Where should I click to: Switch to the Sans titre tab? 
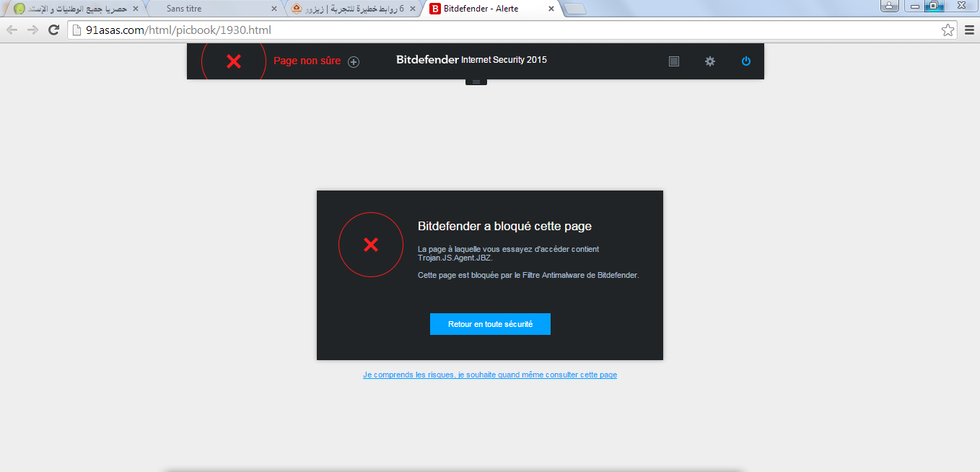point(214,9)
